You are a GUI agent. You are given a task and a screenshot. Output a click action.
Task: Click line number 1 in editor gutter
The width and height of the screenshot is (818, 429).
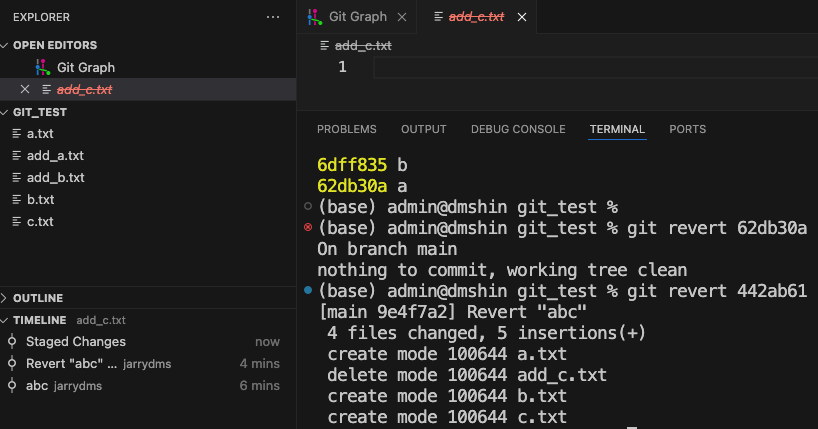[342, 67]
